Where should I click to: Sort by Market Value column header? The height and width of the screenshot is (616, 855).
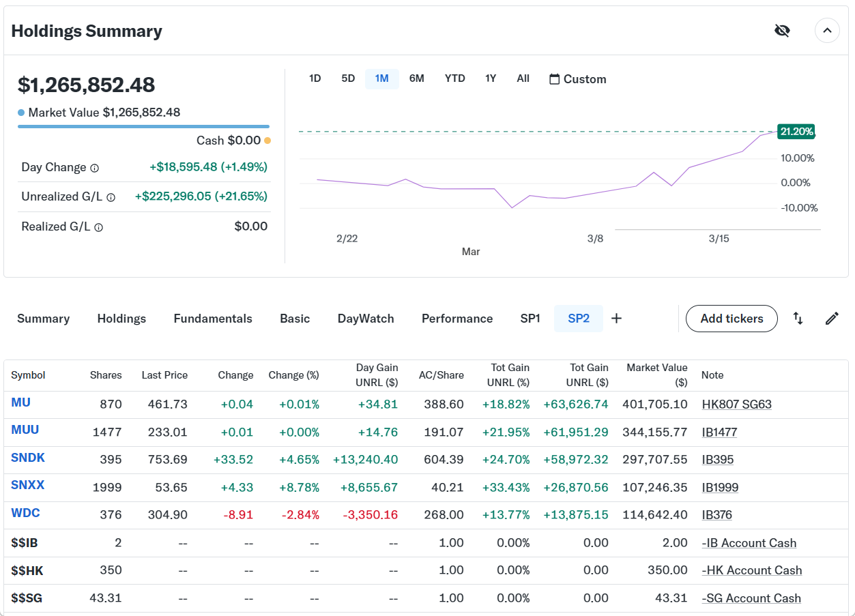tap(656, 375)
